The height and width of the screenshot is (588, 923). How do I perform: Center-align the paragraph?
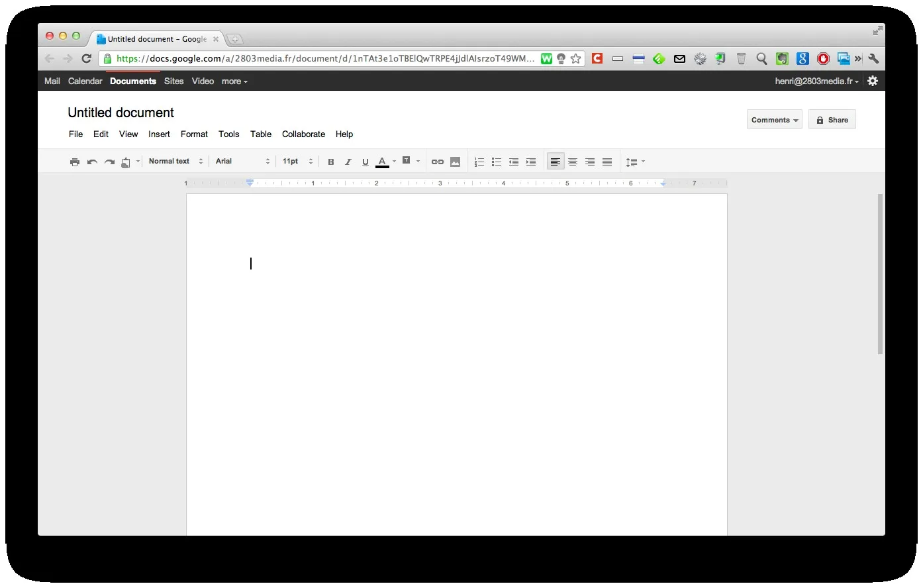573,162
